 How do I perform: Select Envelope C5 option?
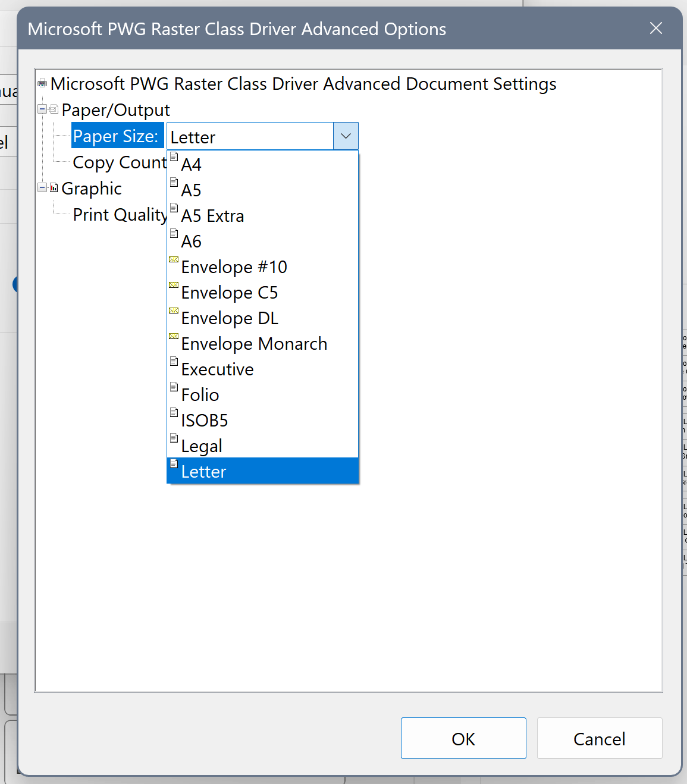(263, 292)
